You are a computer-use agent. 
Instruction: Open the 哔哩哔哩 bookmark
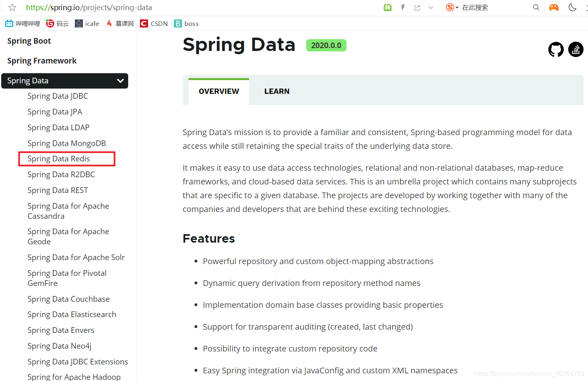click(x=23, y=23)
